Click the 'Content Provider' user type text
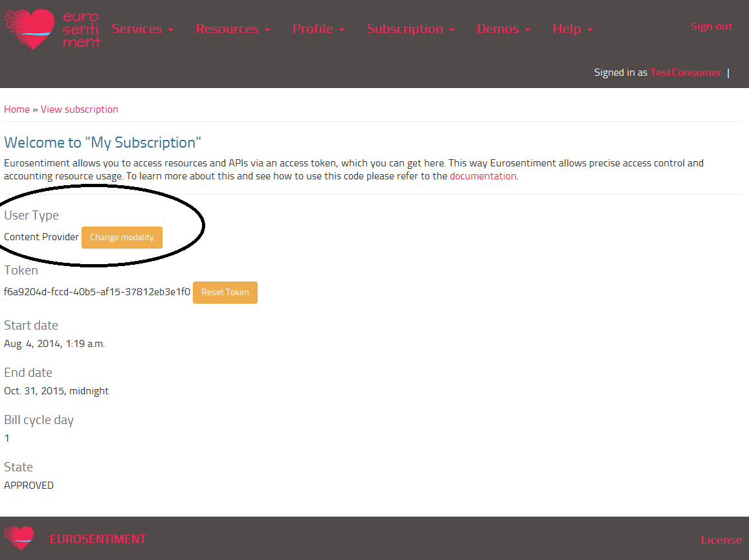 click(x=41, y=237)
